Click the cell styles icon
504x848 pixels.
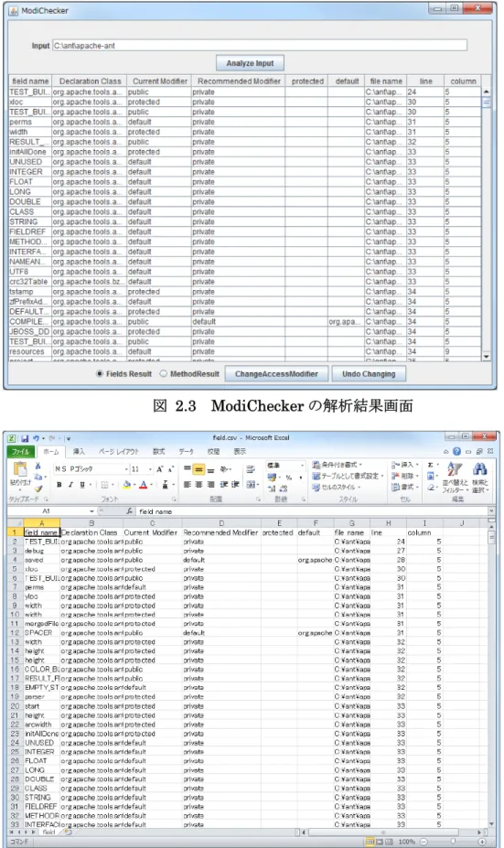pos(316,488)
